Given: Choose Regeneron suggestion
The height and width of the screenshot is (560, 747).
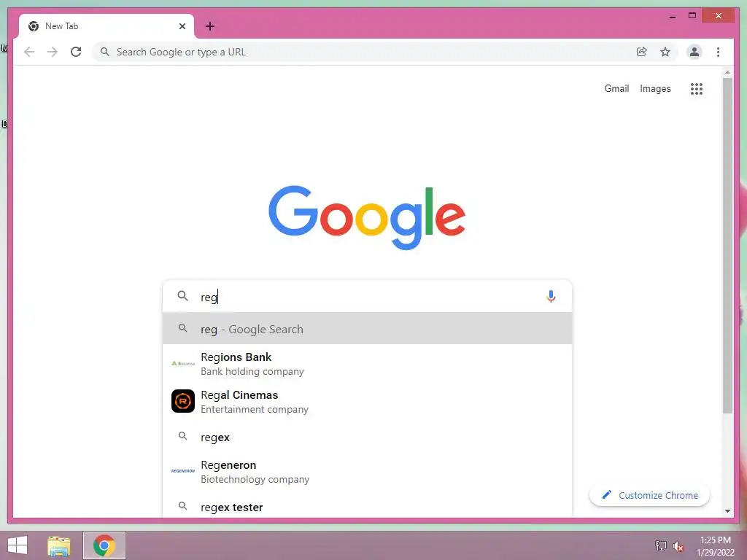Looking at the screenshot, I should pyautogui.click(x=367, y=472).
